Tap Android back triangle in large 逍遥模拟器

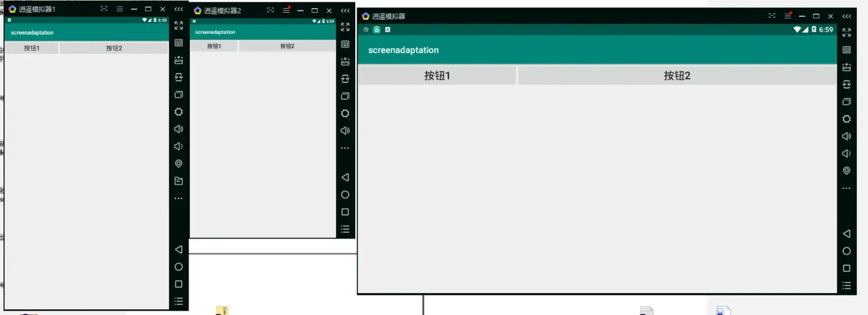[847, 234]
